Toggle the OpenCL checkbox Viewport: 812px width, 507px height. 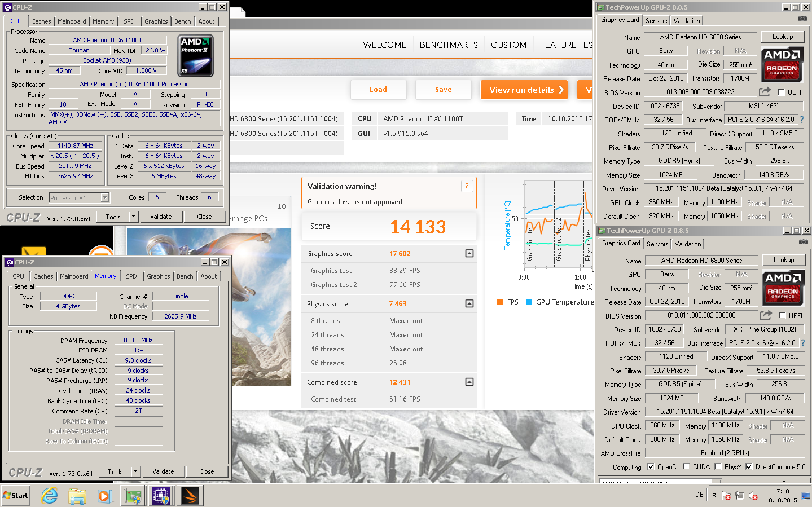click(651, 466)
